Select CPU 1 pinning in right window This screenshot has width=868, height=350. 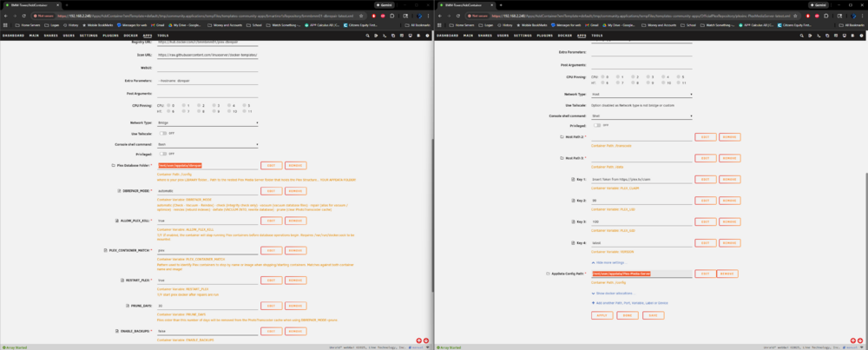(x=617, y=76)
